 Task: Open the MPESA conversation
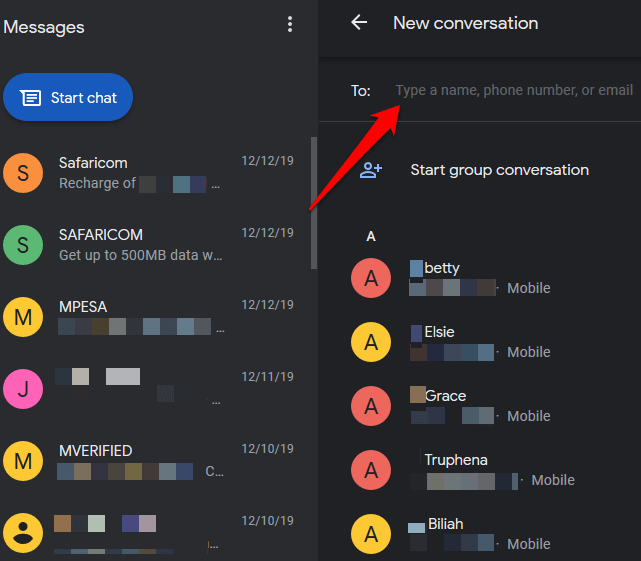click(149, 317)
